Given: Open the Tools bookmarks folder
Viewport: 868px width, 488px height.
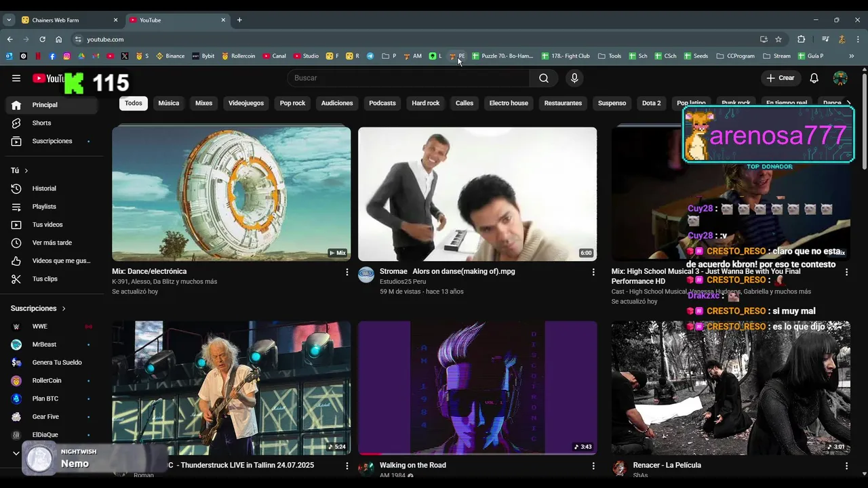Looking at the screenshot, I should click(x=610, y=56).
